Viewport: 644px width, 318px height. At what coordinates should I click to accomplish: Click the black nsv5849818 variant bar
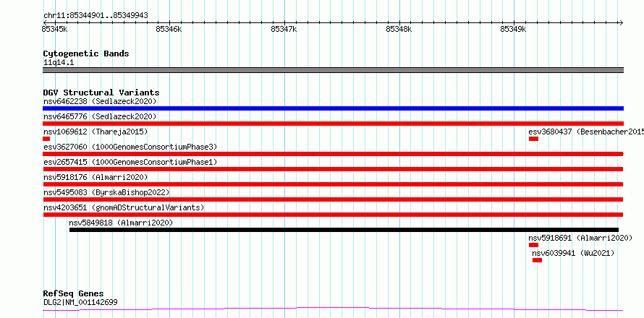[x=344, y=230]
